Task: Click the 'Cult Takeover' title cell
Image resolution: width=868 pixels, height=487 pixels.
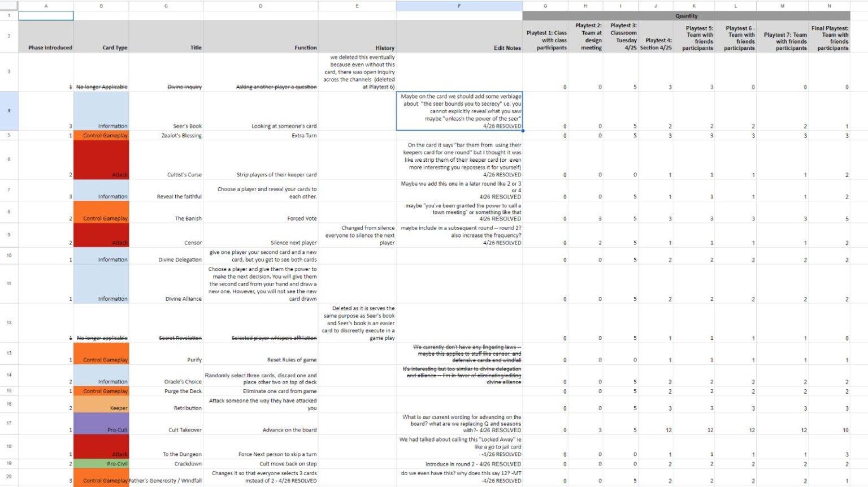Action: pos(166,424)
